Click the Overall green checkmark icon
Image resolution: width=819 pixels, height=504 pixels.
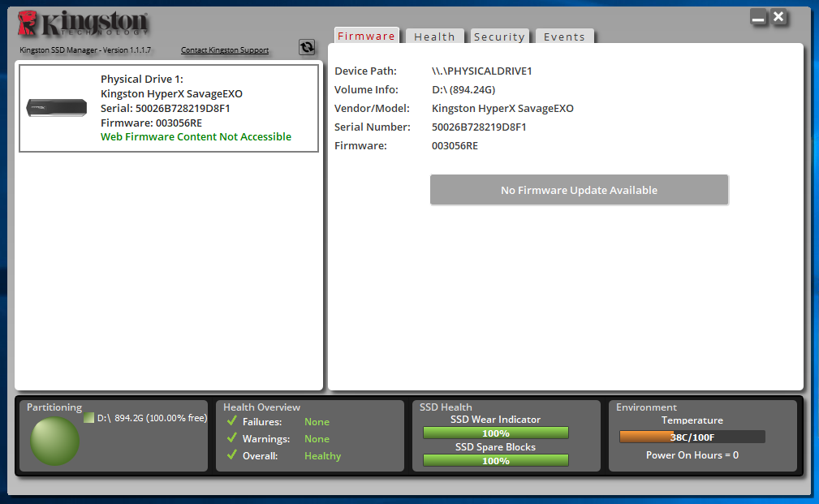click(x=232, y=455)
